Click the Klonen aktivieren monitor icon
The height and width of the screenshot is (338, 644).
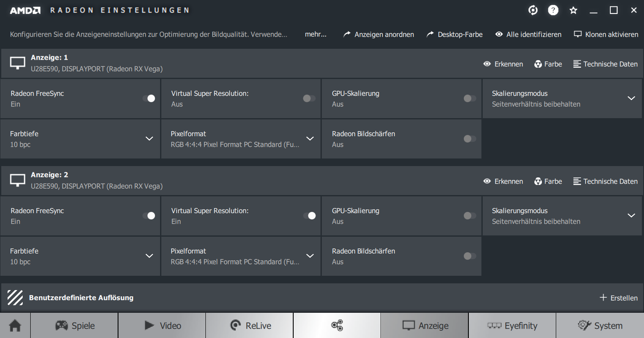pyautogui.click(x=578, y=34)
